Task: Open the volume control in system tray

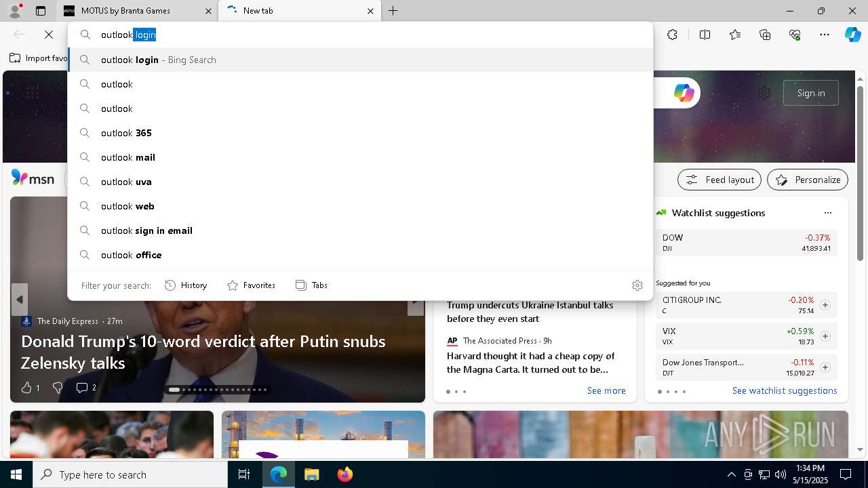Action: [780, 474]
